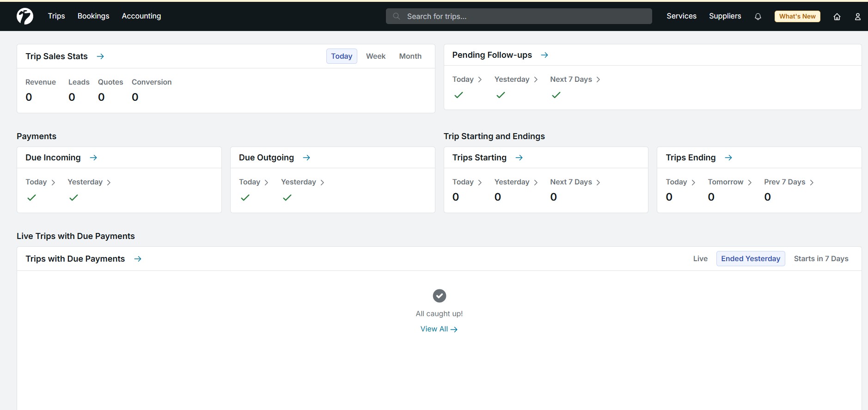Select the Ended Yesterday filter

pos(751,259)
